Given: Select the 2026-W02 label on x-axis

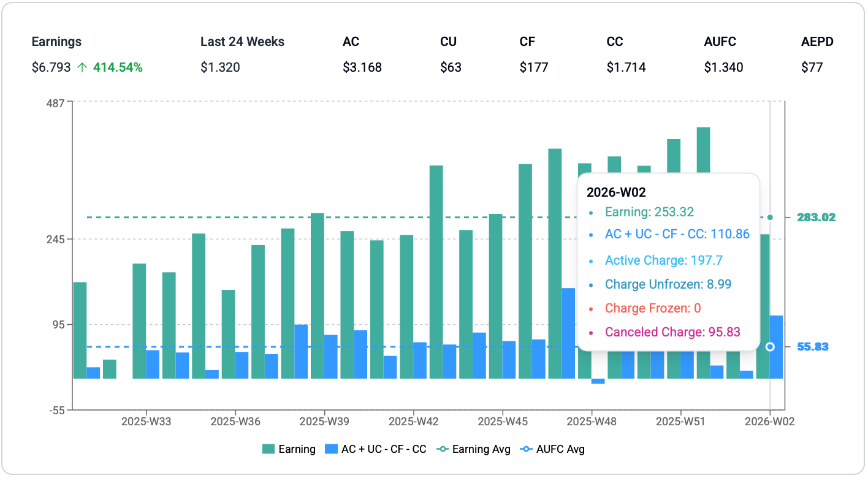Looking at the screenshot, I should (769, 422).
